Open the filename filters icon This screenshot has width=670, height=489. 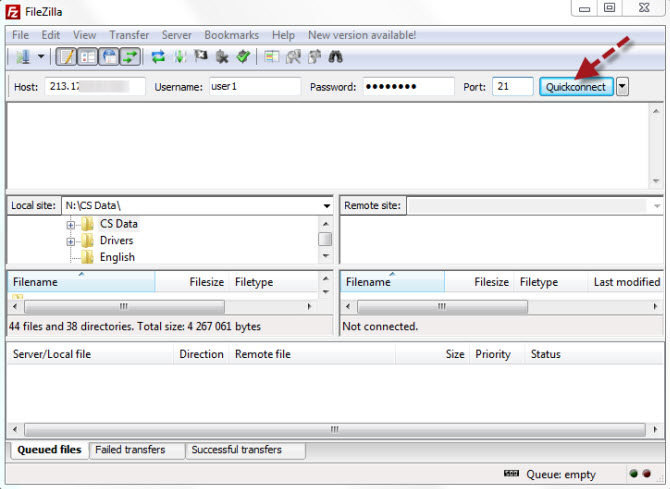point(272,57)
